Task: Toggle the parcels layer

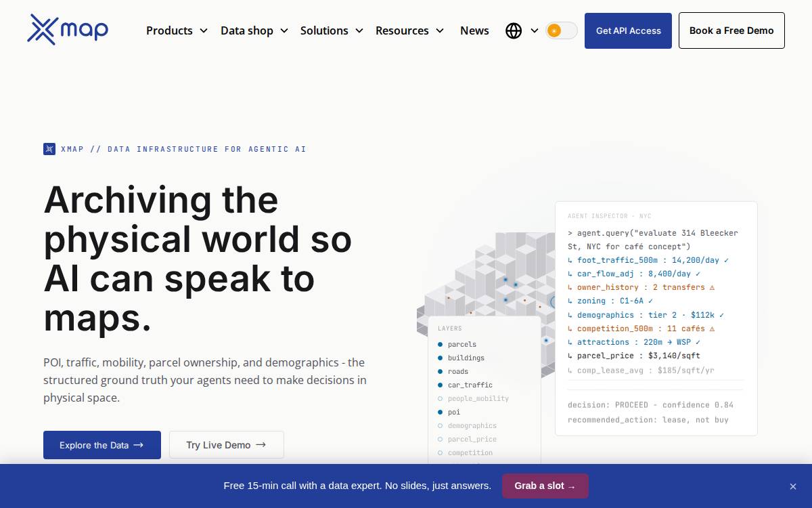Action: [x=457, y=344]
